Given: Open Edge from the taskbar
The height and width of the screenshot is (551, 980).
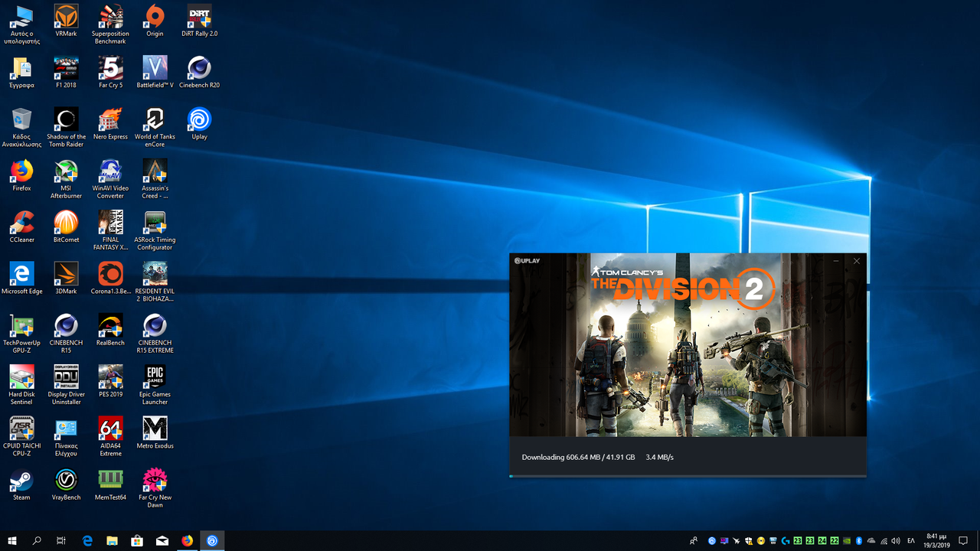Looking at the screenshot, I should click(87, 541).
